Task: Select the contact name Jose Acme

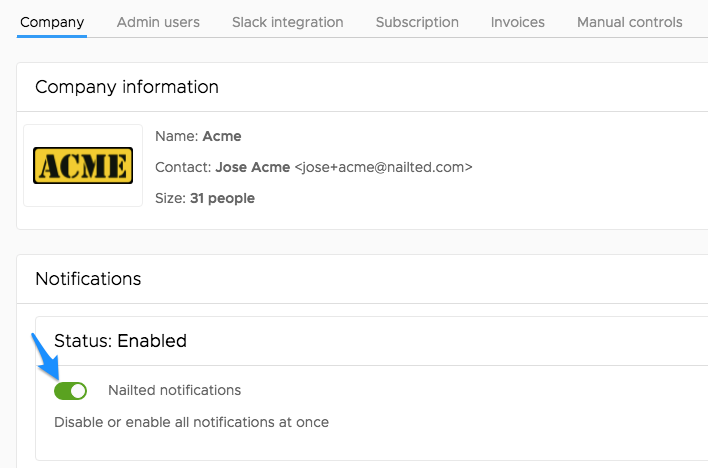Action: (252, 167)
